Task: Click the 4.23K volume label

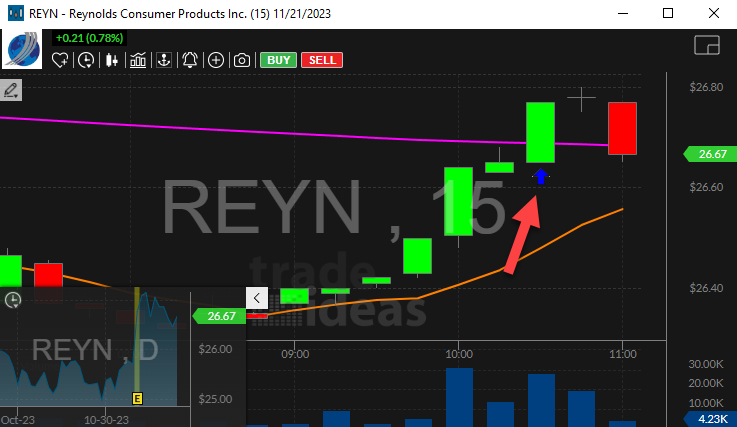Action: point(711,419)
